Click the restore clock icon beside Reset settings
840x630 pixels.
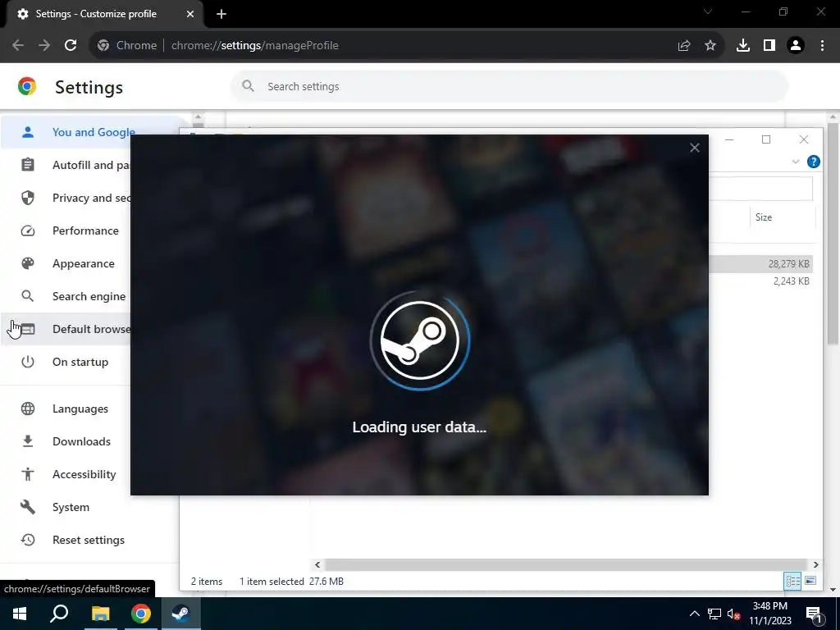tap(28, 540)
